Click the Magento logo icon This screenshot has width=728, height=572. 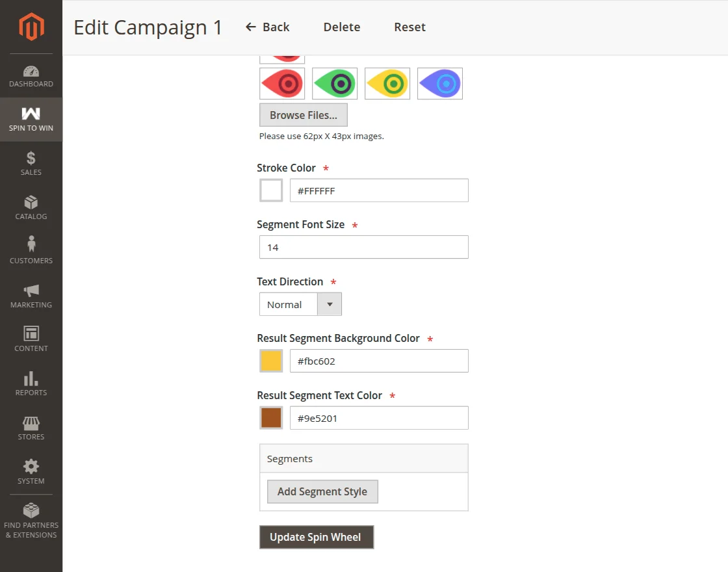31,27
